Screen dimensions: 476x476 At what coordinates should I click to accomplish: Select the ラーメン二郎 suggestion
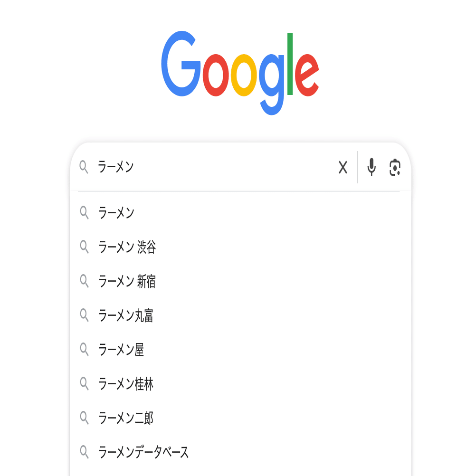coord(125,418)
